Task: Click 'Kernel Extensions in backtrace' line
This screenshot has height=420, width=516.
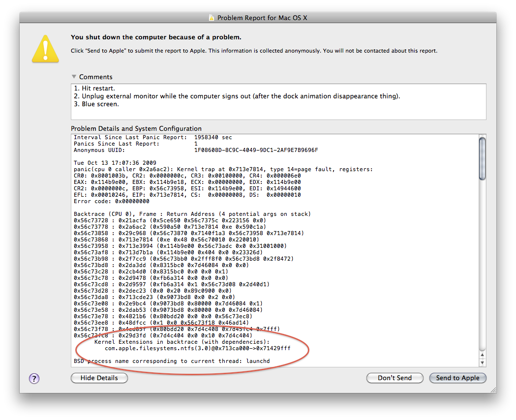Action: 182,342
